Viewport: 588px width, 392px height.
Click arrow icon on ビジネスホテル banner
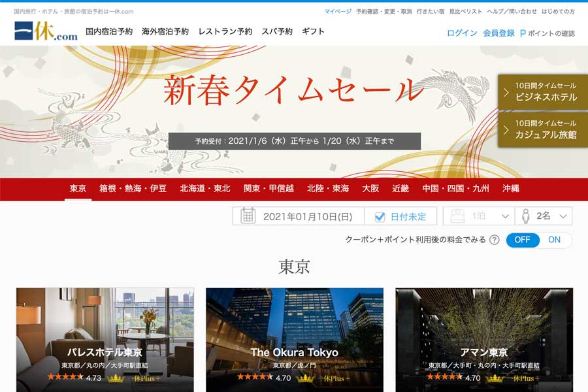coord(506,92)
